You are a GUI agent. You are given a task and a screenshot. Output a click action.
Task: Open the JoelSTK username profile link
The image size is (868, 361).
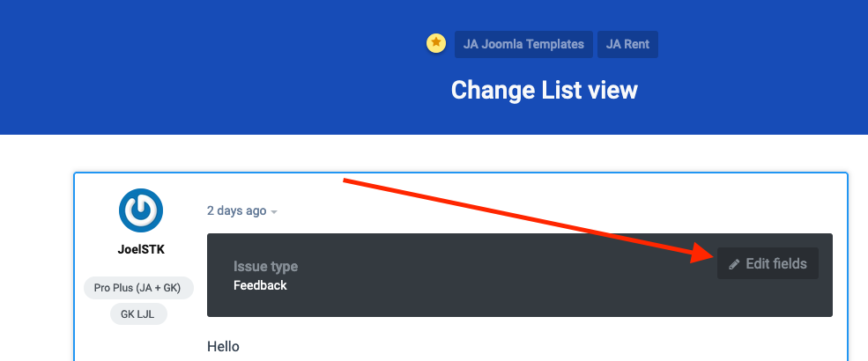[x=141, y=249]
